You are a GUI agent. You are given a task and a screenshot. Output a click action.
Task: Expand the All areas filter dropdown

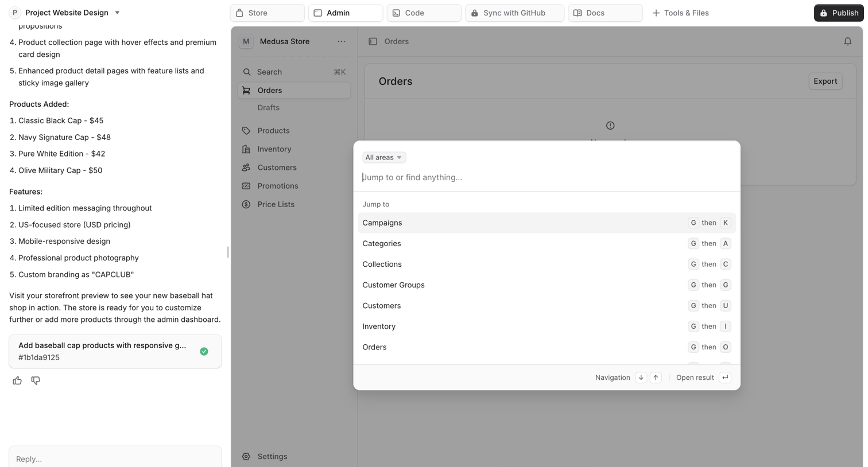coord(384,157)
